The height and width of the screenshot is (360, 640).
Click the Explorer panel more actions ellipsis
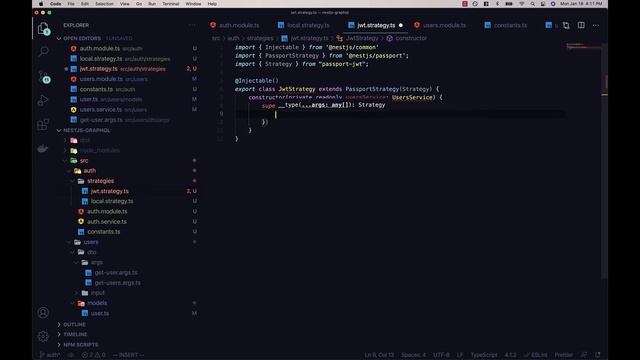point(192,25)
